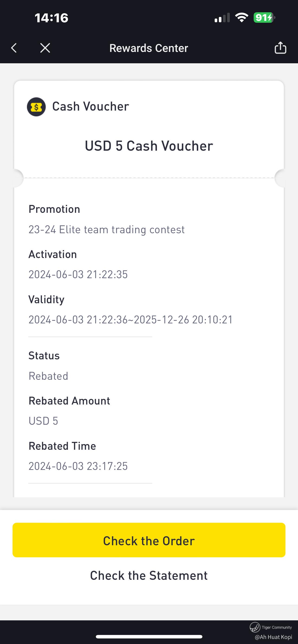Tap the Rewards Center title
Screen dimensions: 298x644
149,48
